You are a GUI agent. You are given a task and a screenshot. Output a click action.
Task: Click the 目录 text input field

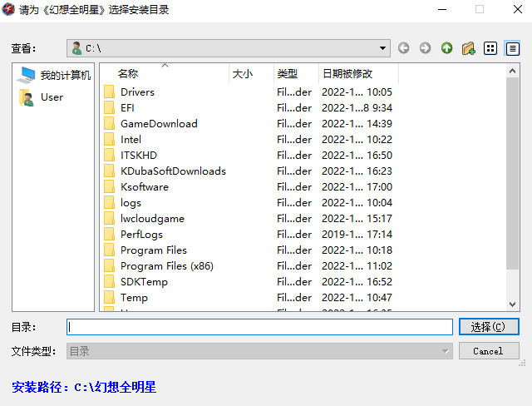259,327
